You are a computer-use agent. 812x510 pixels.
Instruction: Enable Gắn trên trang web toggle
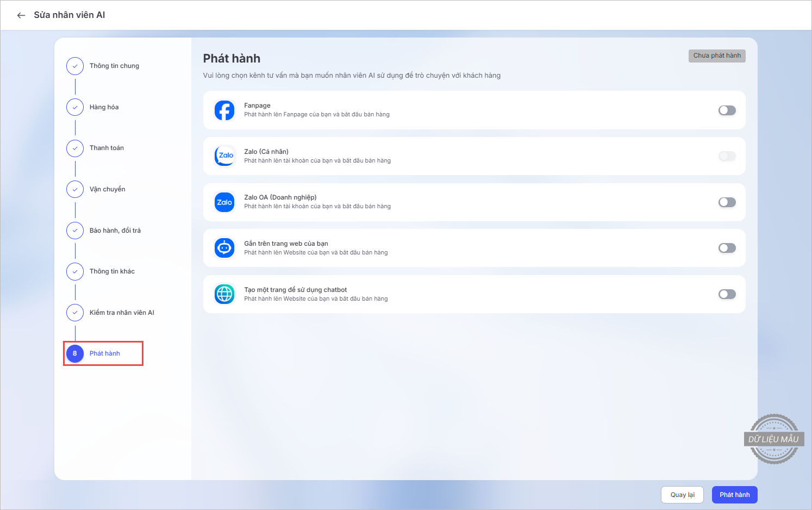727,248
